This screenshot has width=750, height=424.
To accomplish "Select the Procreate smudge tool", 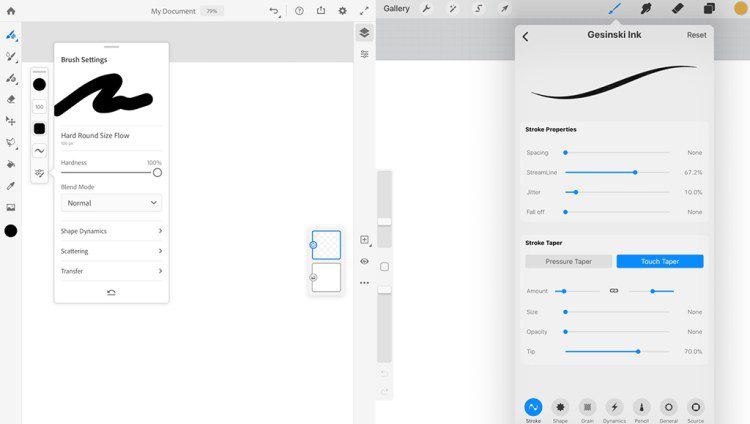I will [646, 8].
